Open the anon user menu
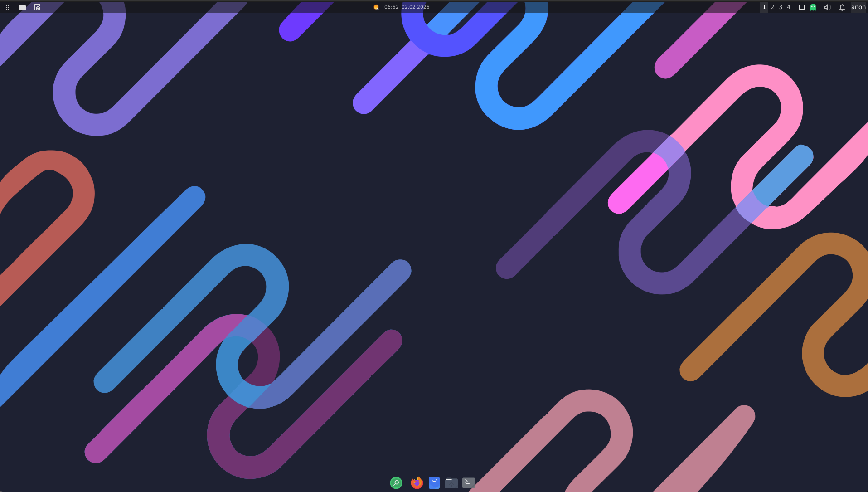 tap(858, 7)
